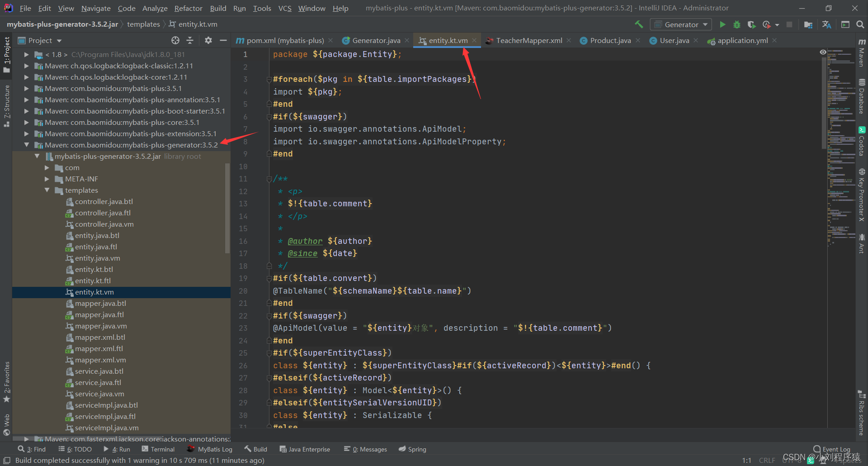Select mapper.xml.ftl file
The height and width of the screenshot is (466, 868).
99,348
